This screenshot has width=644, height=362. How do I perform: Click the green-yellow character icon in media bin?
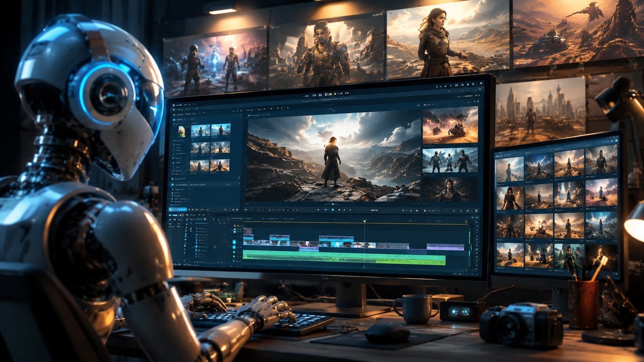point(182,132)
